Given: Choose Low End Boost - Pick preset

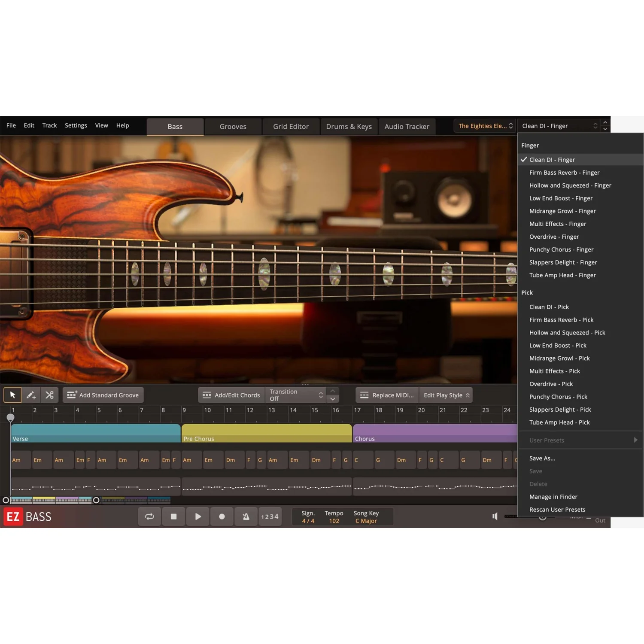Looking at the screenshot, I should [580, 346].
